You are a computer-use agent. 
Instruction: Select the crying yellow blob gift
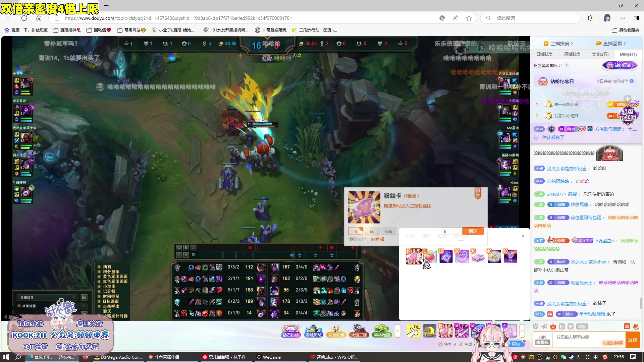429,331
